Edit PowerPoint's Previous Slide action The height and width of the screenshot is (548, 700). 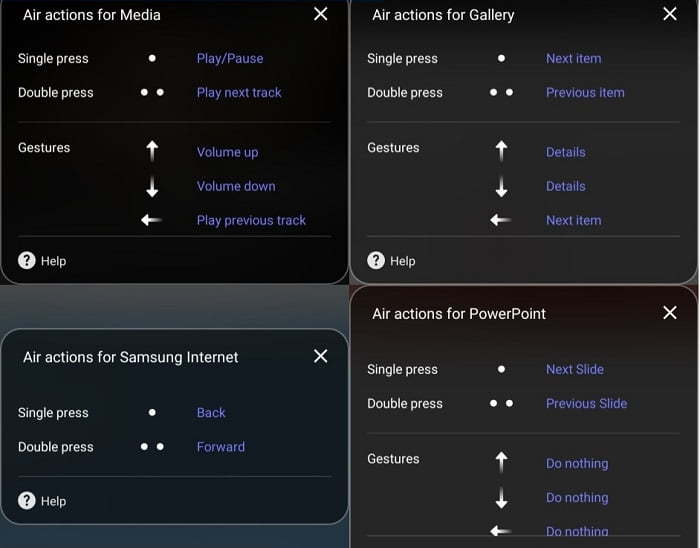click(x=586, y=403)
